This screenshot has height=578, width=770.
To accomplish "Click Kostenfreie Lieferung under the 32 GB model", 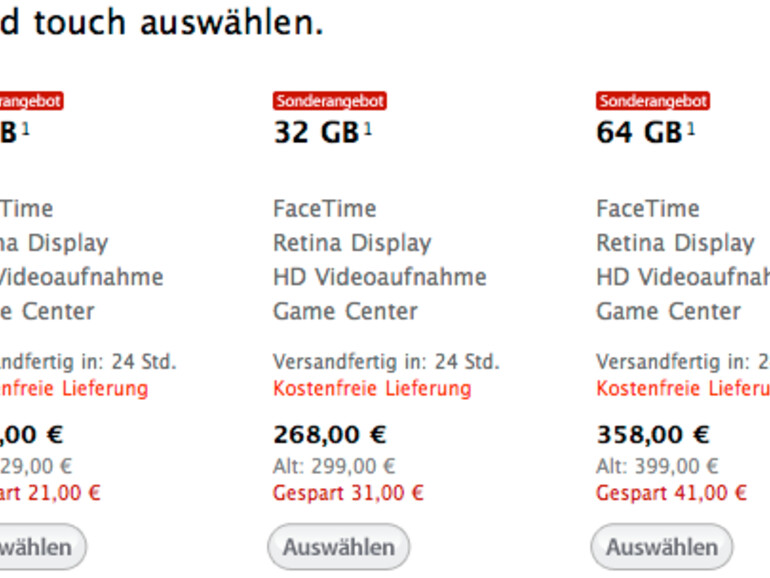I will (371, 388).
